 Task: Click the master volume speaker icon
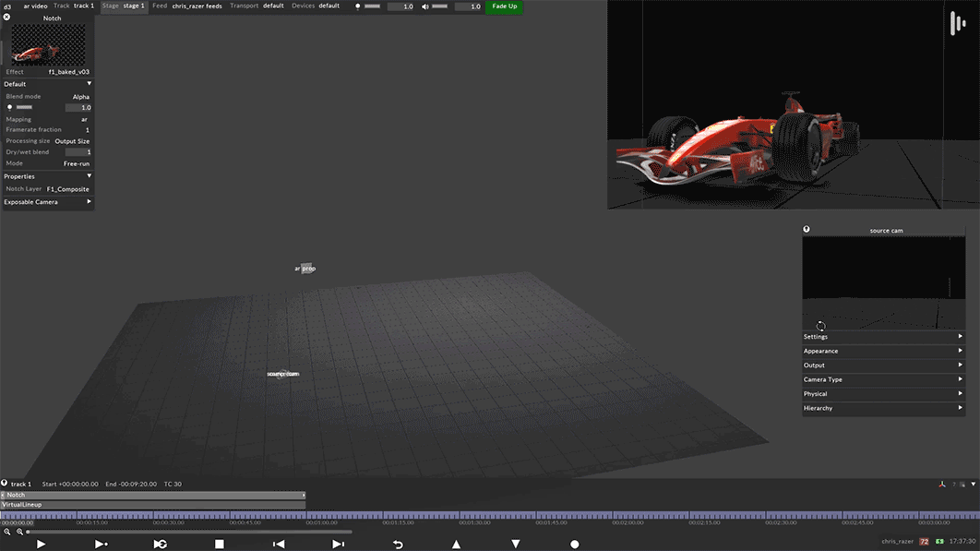point(425,6)
